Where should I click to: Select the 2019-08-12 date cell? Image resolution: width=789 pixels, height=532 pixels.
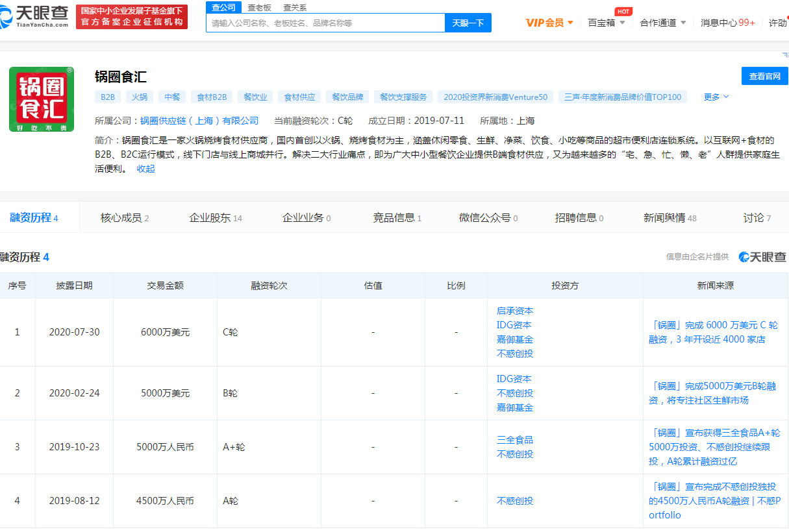pyautogui.click(x=74, y=501)
